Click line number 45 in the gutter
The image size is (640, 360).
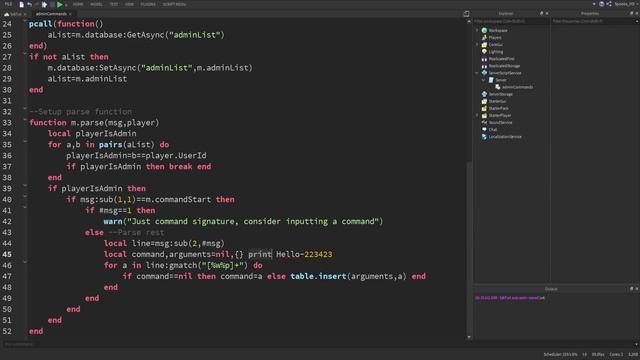7,254
